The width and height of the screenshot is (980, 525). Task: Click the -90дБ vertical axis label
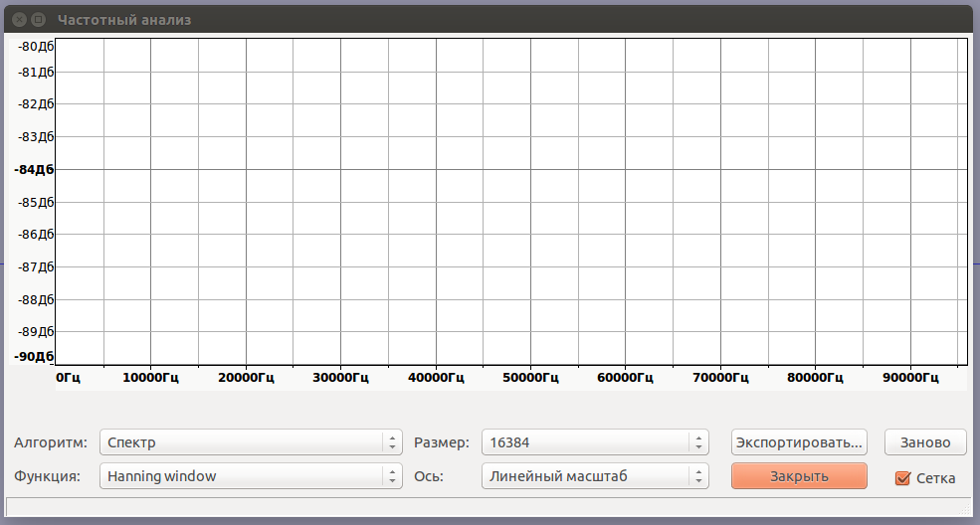35,356
